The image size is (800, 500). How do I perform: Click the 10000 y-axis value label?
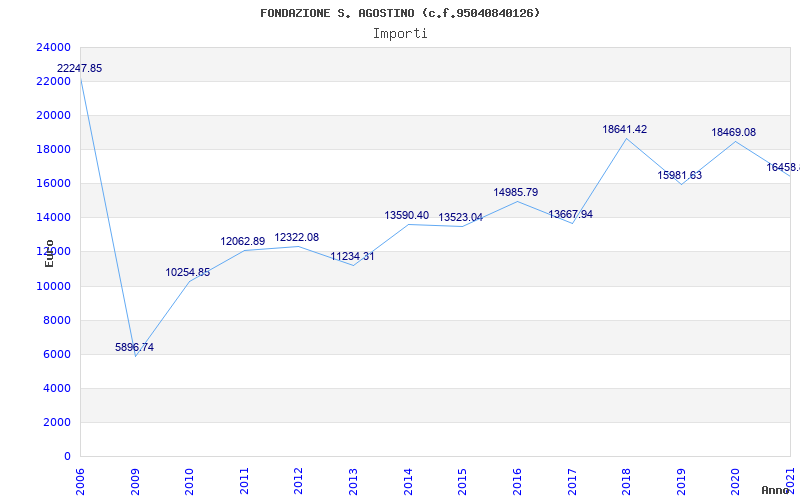53,286
